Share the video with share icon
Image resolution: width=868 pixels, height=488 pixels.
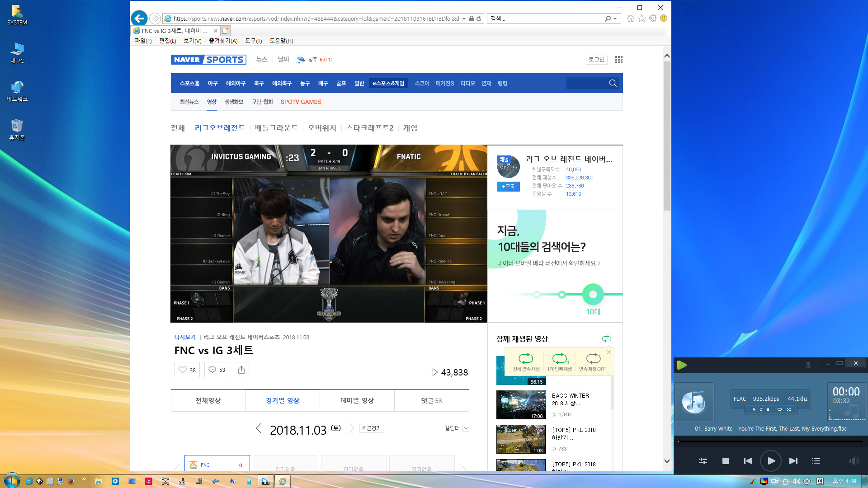coord(241,370)
